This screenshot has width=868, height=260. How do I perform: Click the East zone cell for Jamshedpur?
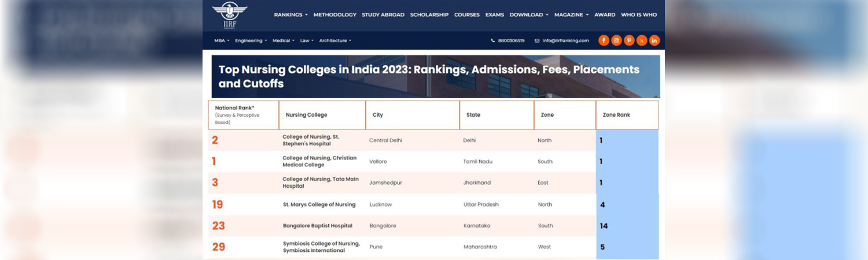pos(543,183)
